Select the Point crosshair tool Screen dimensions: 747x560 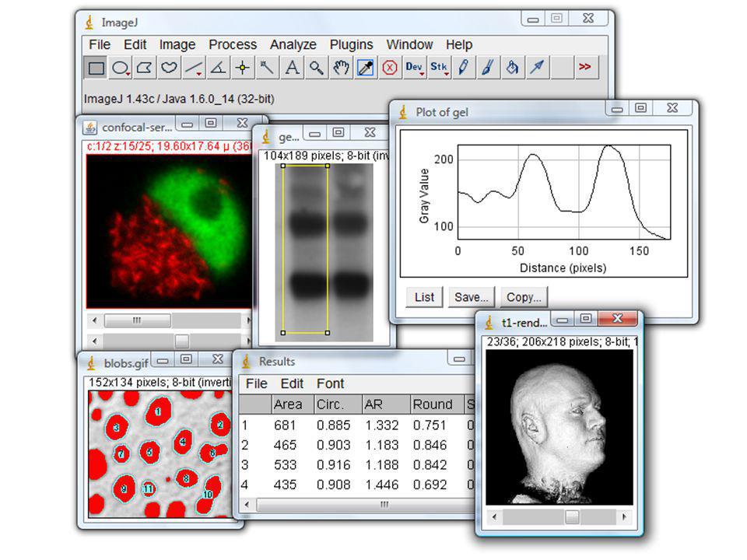click(243, 68)
